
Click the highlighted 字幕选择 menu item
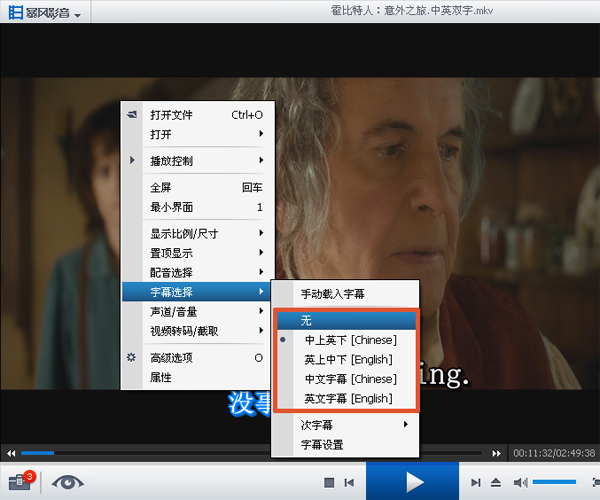(196, 292)
